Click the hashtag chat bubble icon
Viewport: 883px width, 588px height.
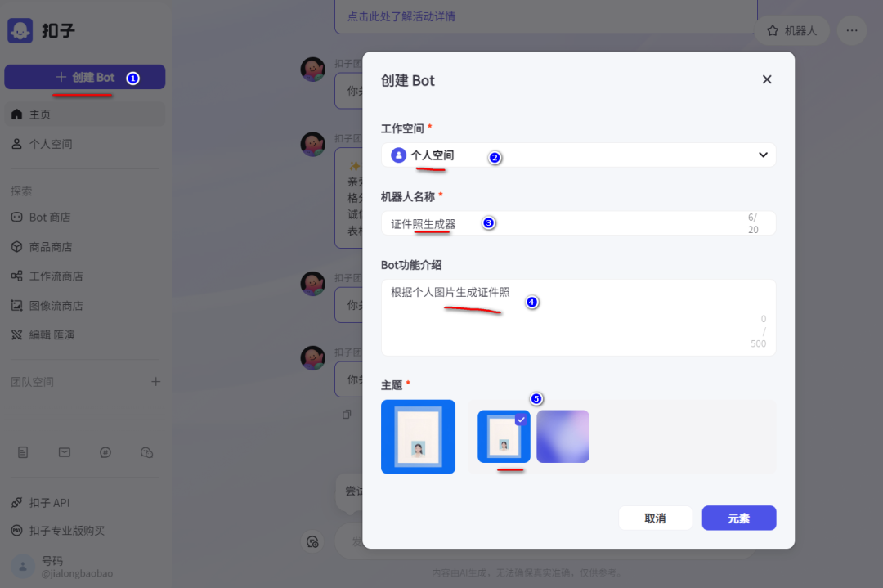click(x=105, y=452)
